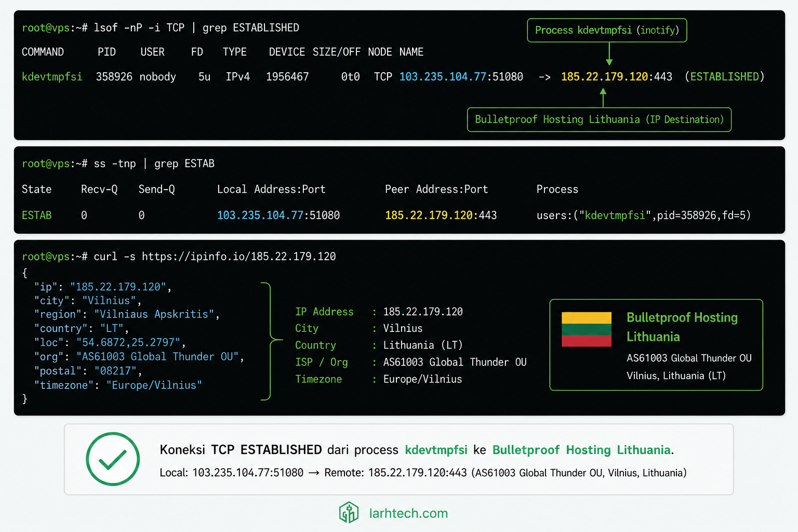
Task: Select AS61003 Global Thunder OU beside ISP / Org
Action: (455, 362)
